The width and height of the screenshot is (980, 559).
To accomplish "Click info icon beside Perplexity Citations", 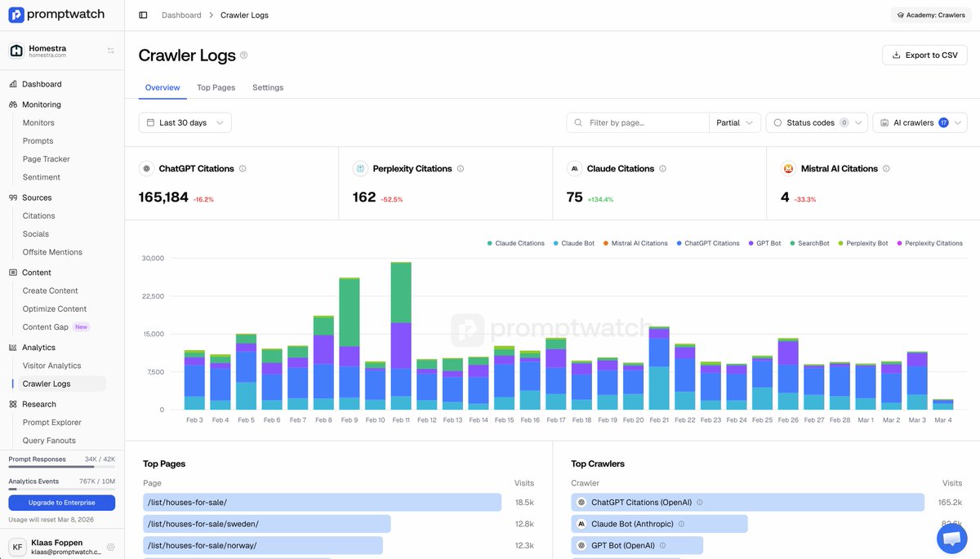I will point(461,169).
